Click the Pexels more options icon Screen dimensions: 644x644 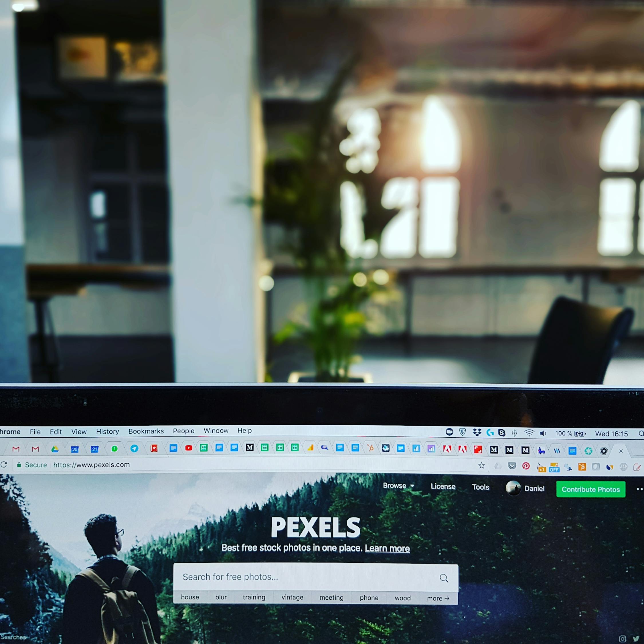coord(639,488)
